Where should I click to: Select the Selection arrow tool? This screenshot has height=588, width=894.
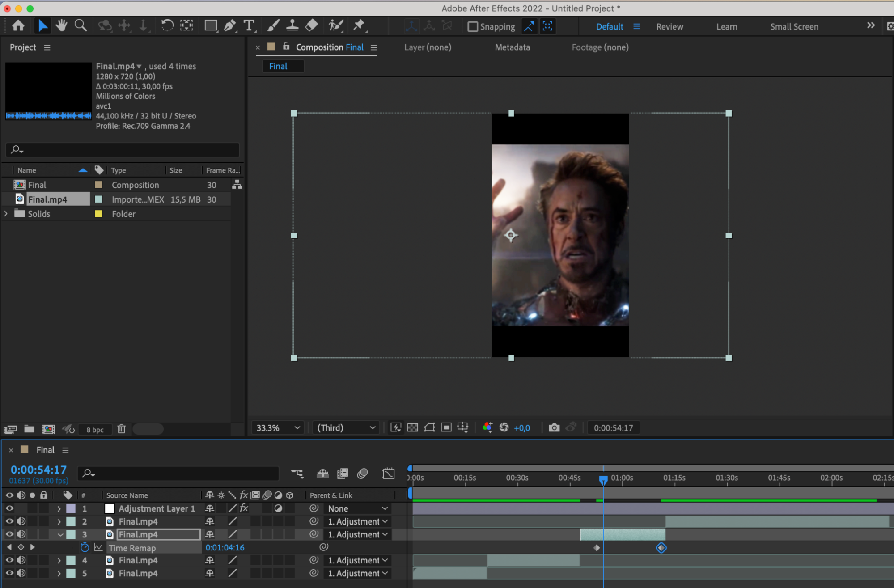[x=42, y=26]
